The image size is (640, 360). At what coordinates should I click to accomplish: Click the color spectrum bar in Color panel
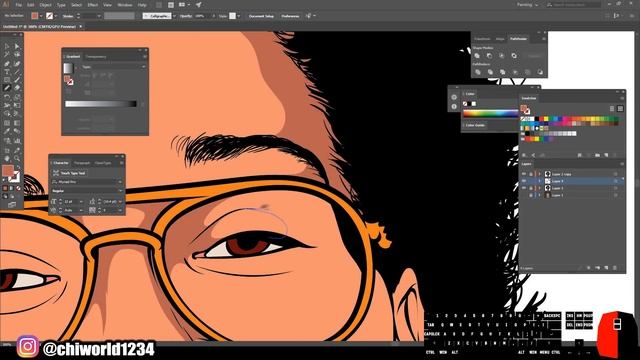click(490, 114)
